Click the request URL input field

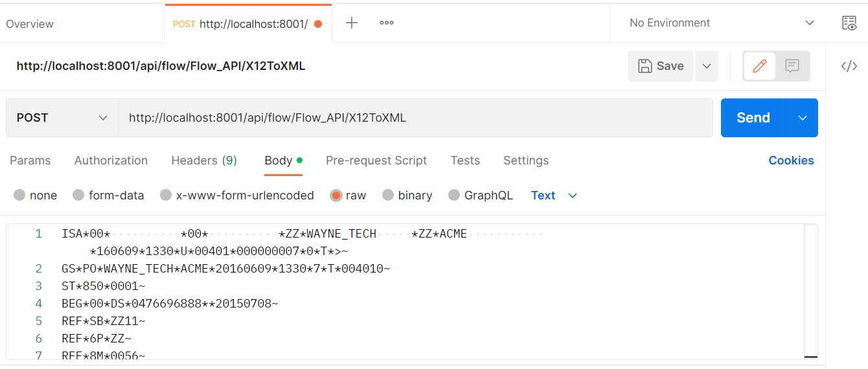415,118
